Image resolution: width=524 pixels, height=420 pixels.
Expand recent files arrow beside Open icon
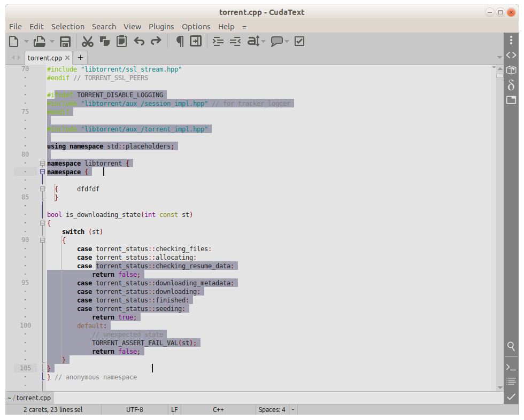(52, 41)
